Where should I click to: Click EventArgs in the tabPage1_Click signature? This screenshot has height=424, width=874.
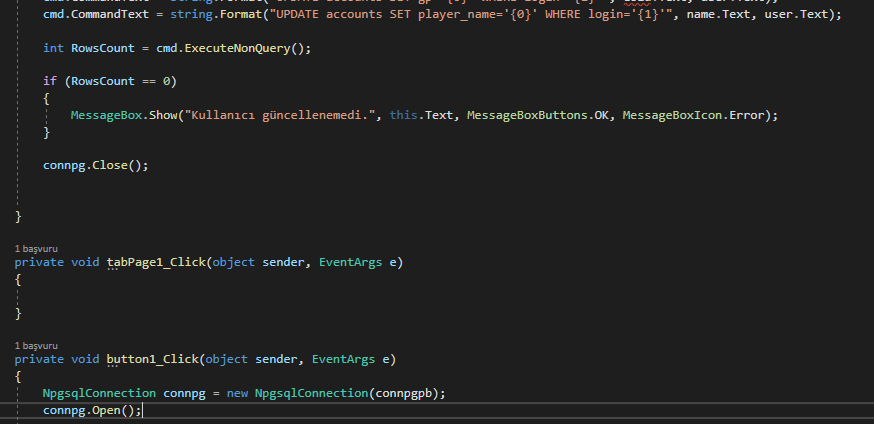(x=351, y=262)
